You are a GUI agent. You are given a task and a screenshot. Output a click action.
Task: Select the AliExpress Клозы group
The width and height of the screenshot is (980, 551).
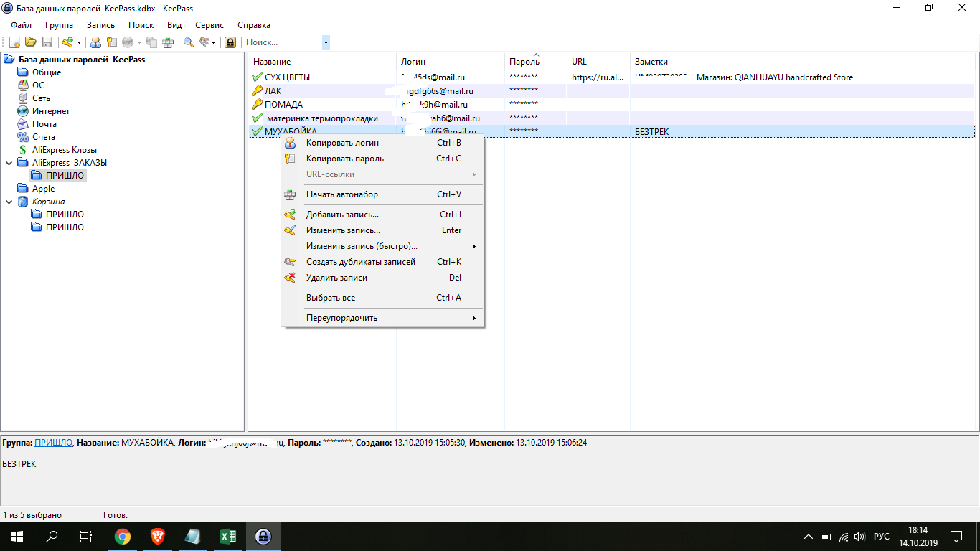tap(63, 150)
